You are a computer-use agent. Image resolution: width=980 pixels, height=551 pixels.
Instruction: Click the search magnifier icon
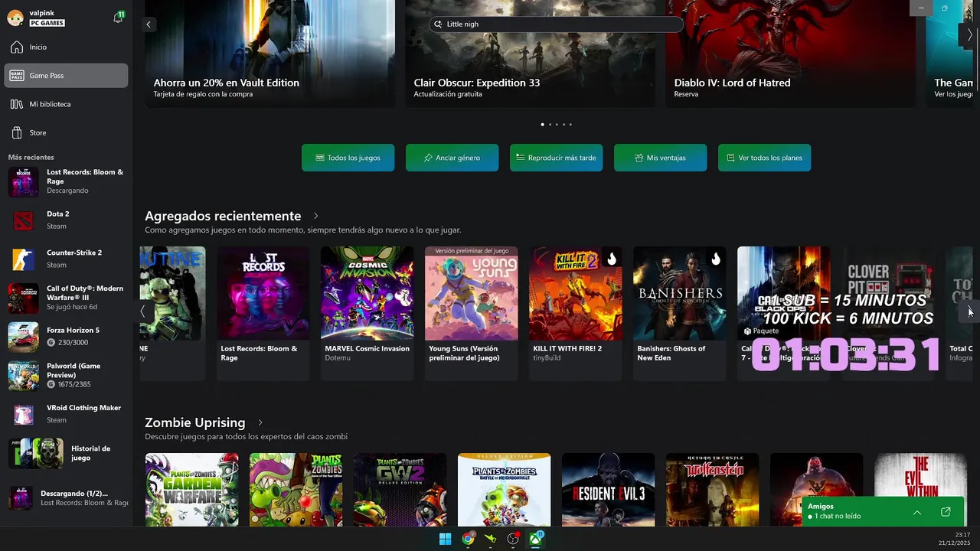click(x=438, y=24)
